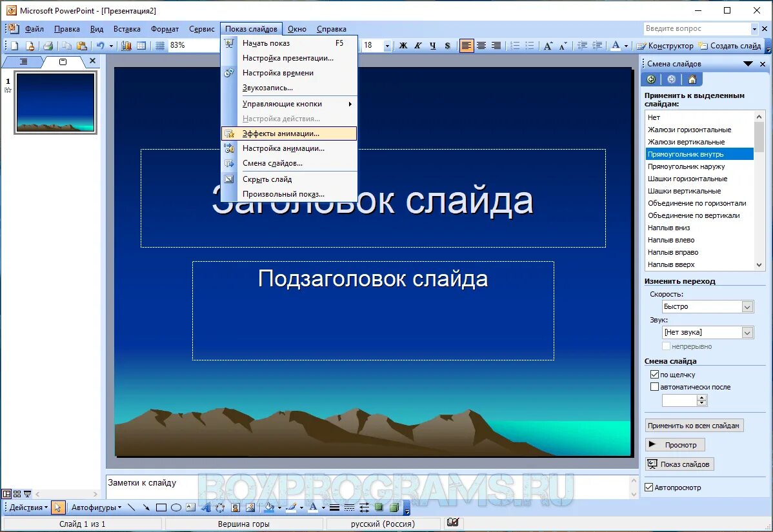This screenshot has width=773, height=532.
Task: Apply bold formatting (Ж)
Action: [x=403, y=46]
